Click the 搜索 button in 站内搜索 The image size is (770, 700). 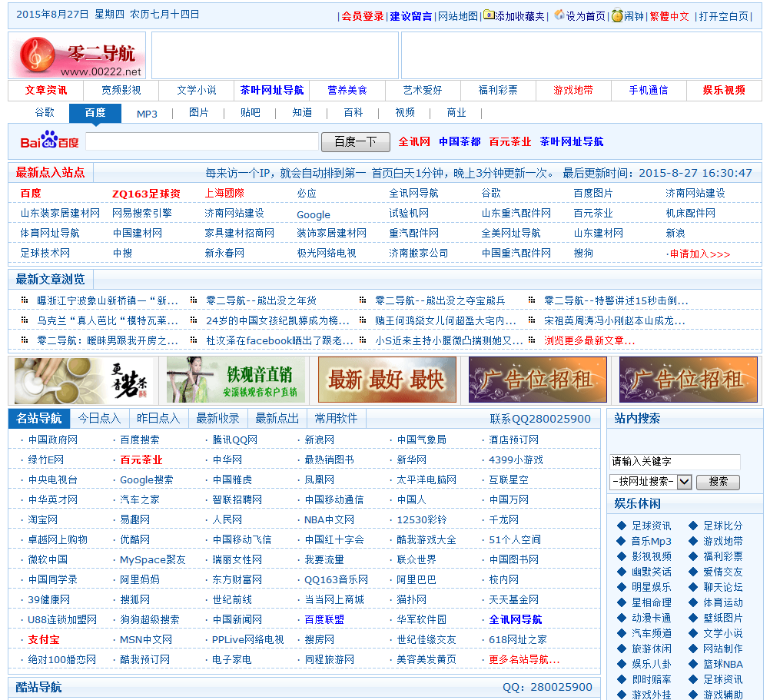click(x=718, y=482)
